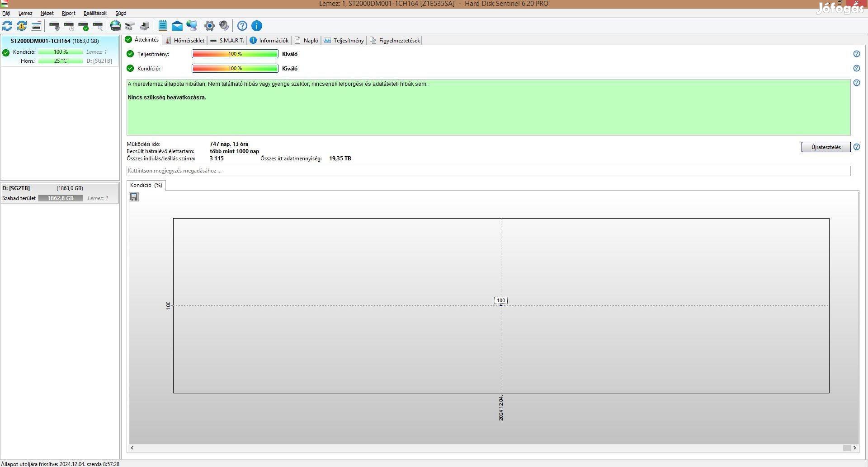The height and width of the screenshot is (467, 868).
Task: Open the Nézet menu
Action: pos(47,13)
